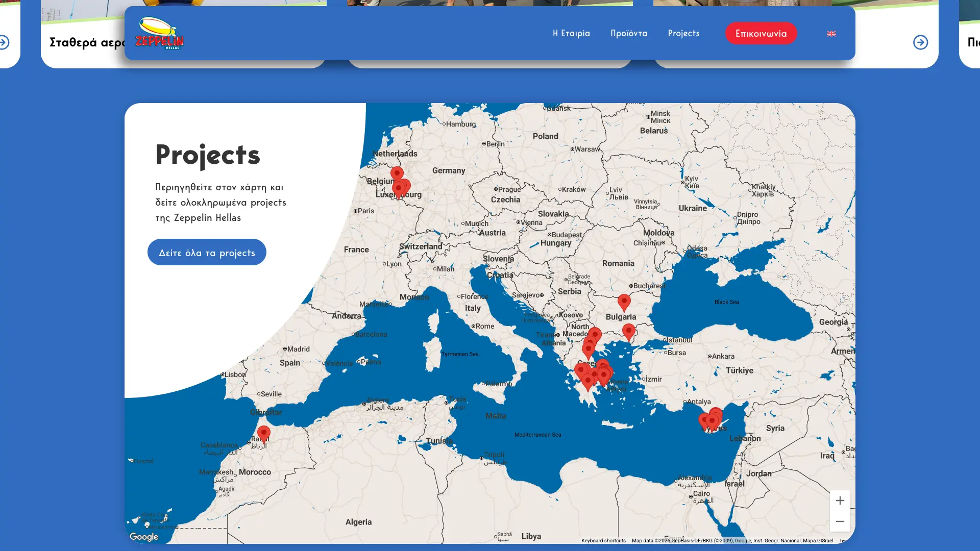Zoom in the map with plus button
Image resolution: width=980 pixels, height=551 pixels.
click(840, 500)
